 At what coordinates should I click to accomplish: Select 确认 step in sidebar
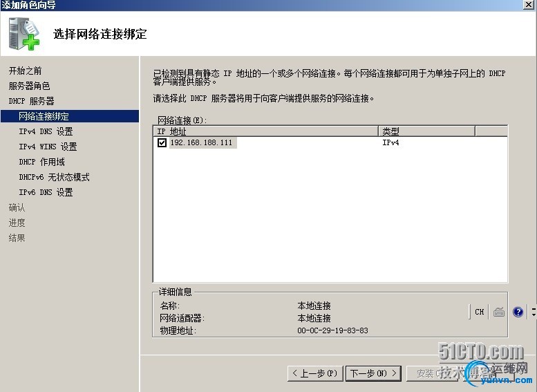17,207
